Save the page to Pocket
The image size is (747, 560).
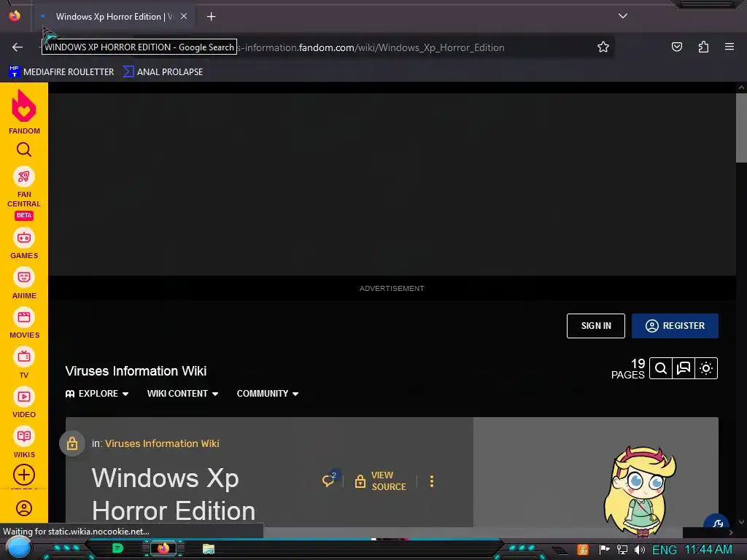click(x=676, y=47)
